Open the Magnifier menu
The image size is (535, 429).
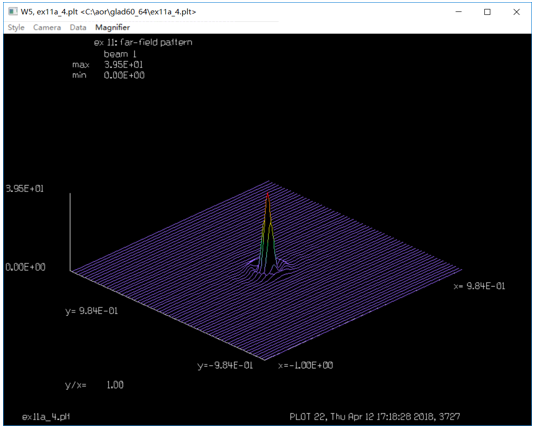coord(113,28)
